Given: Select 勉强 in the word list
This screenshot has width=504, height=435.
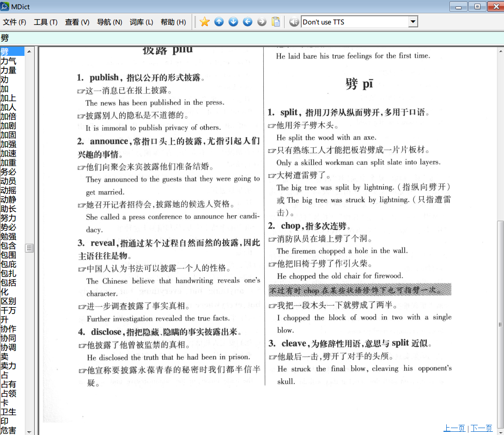Looking at the screenshot, I should [8, 237].
